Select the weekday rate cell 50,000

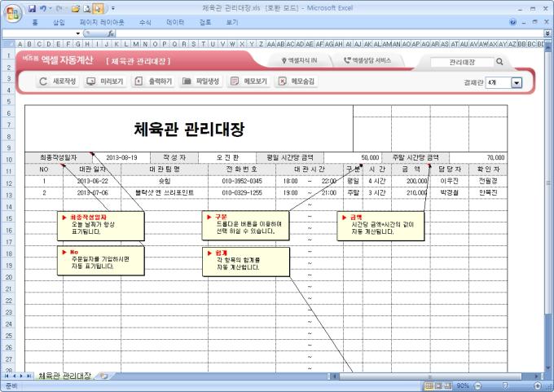pos(352,157)
